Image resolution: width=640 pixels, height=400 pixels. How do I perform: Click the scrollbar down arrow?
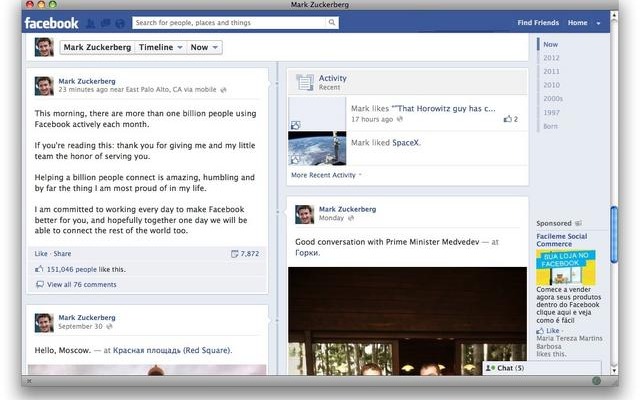pos(614,370)
